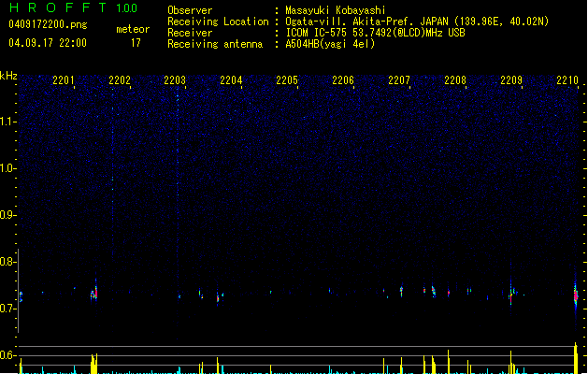
Task: Click the HROFFT 1.0.0 title text
Action: coord(73,7)
